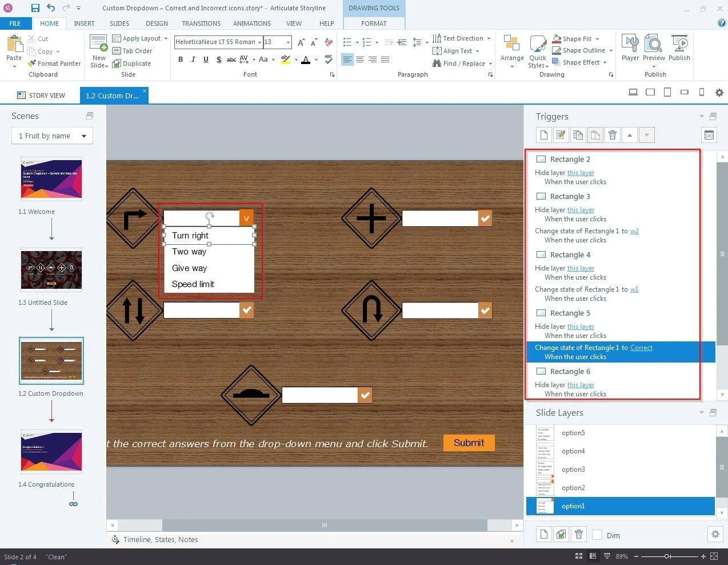Open the trigger variables manager
Screen dimensions: 728x565
[709, 135]
